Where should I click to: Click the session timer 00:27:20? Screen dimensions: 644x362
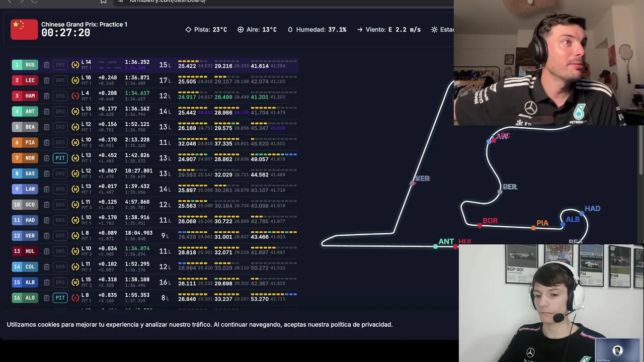click(x=65, y=33)
